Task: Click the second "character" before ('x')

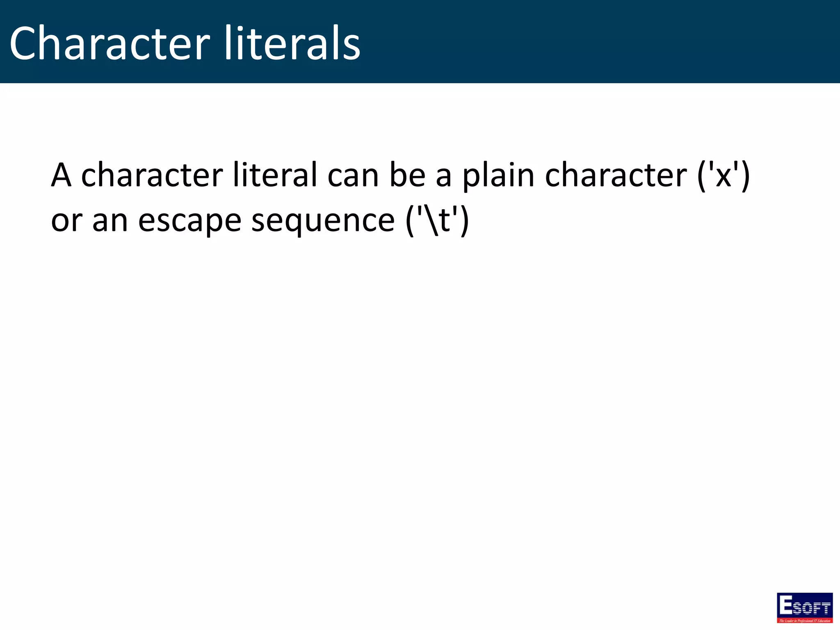Action: click(616, 175)
